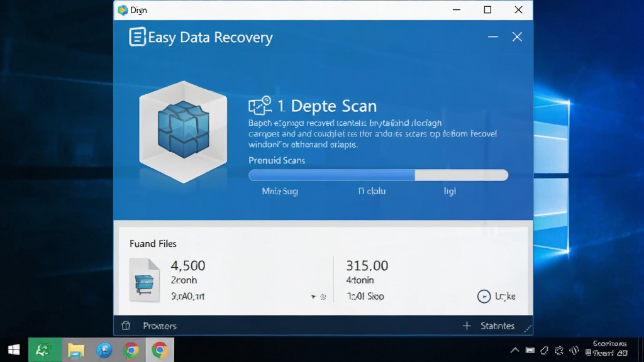The image size is (644, 362).
Task: Click the scan icon beside Depte Scan
Action: 260,106
